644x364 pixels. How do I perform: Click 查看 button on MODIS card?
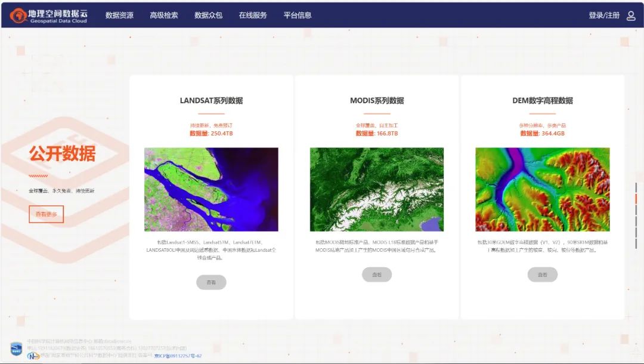[377, 274]
